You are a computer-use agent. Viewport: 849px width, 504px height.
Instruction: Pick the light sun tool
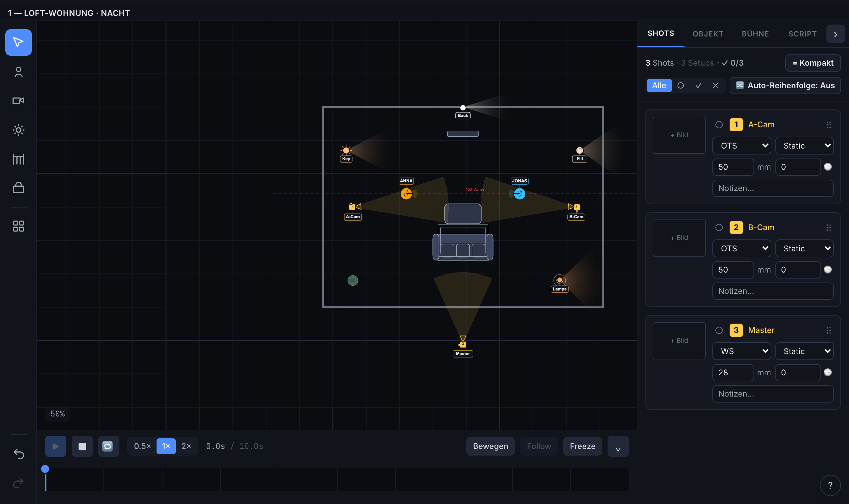[x=18, y=130]
